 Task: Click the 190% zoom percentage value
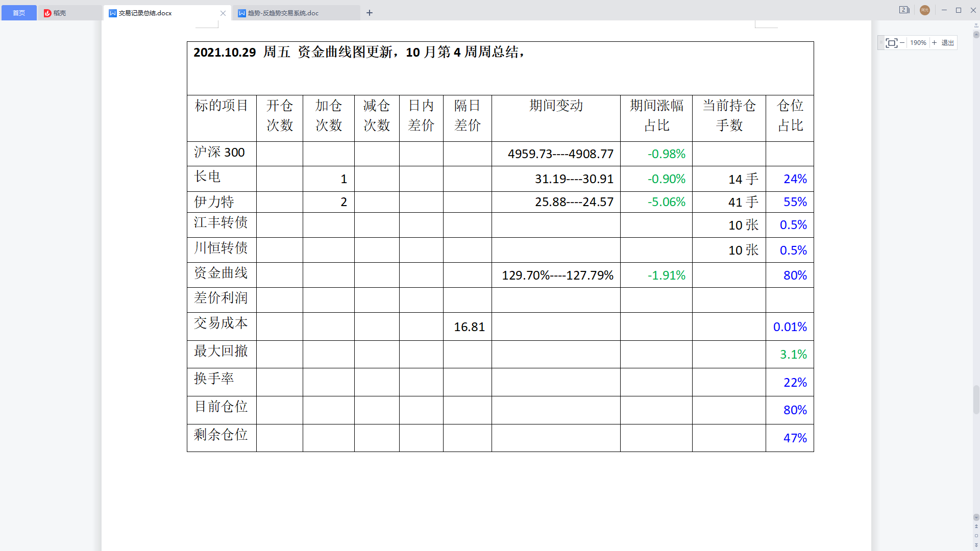918,43
